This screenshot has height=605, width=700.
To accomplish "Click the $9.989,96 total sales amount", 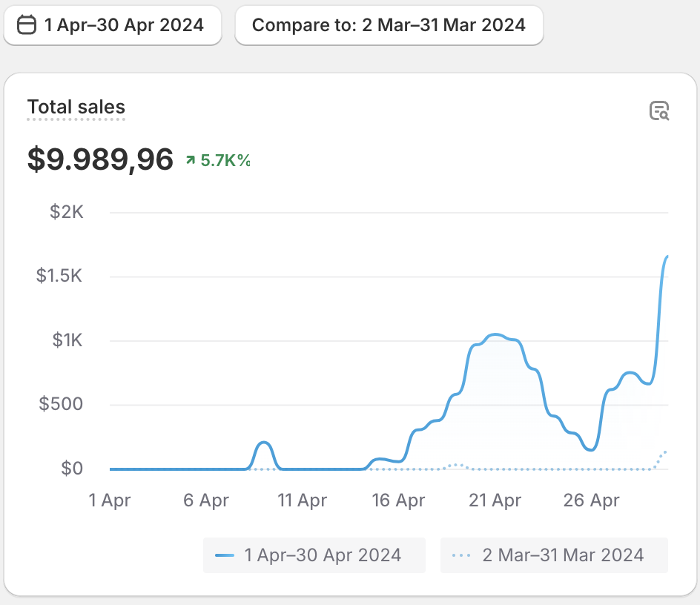I will (x=100, y=159).
